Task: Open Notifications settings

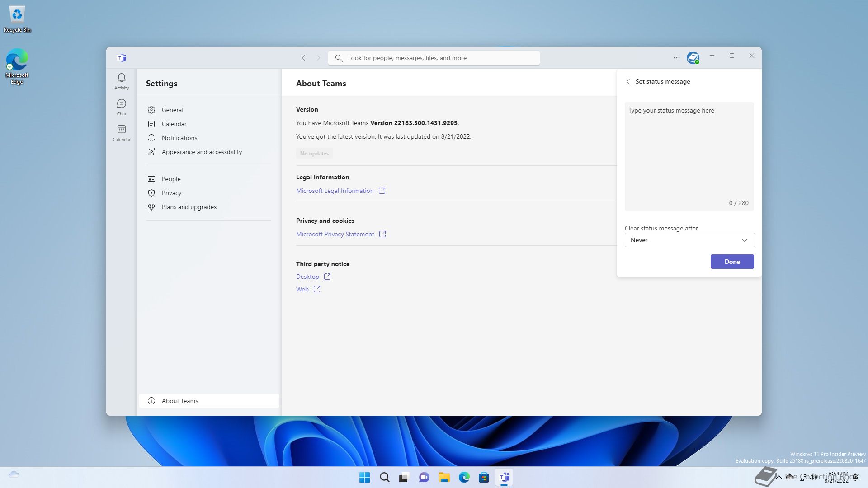Action: click(209, 138)
